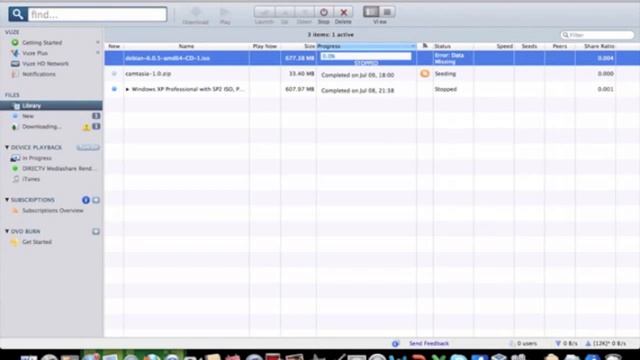Select the camtasia-1.0.zip row
Image resolution: width=640 pixels, height=360 pixels.
[372, 74]
